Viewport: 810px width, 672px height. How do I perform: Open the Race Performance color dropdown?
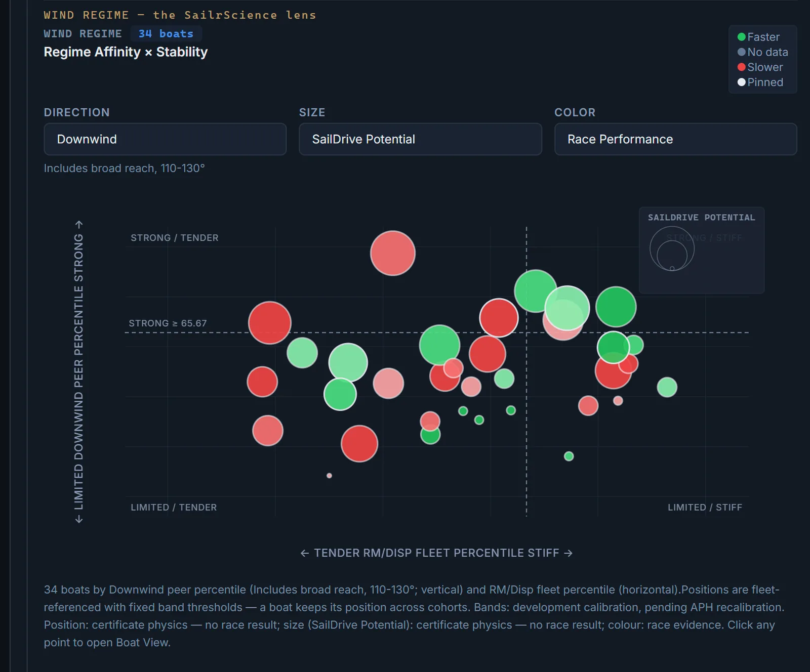[675, 139]
